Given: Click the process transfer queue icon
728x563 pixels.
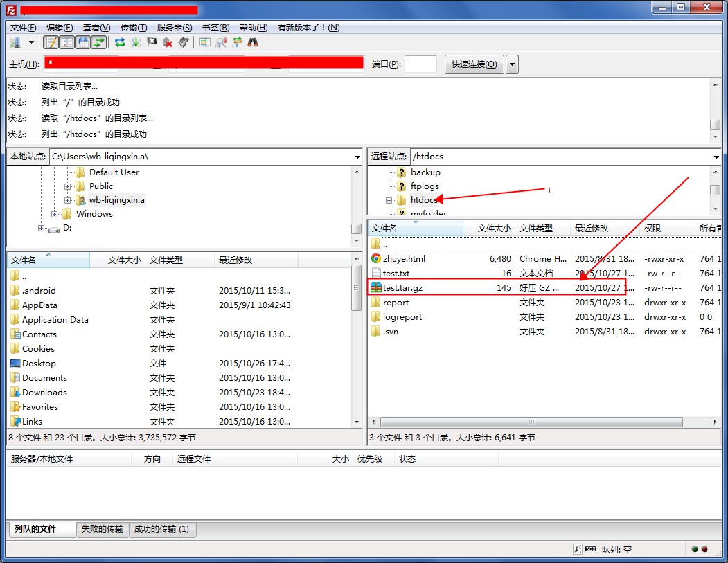Looking at the screenshot, I should (x=136, y=43).
